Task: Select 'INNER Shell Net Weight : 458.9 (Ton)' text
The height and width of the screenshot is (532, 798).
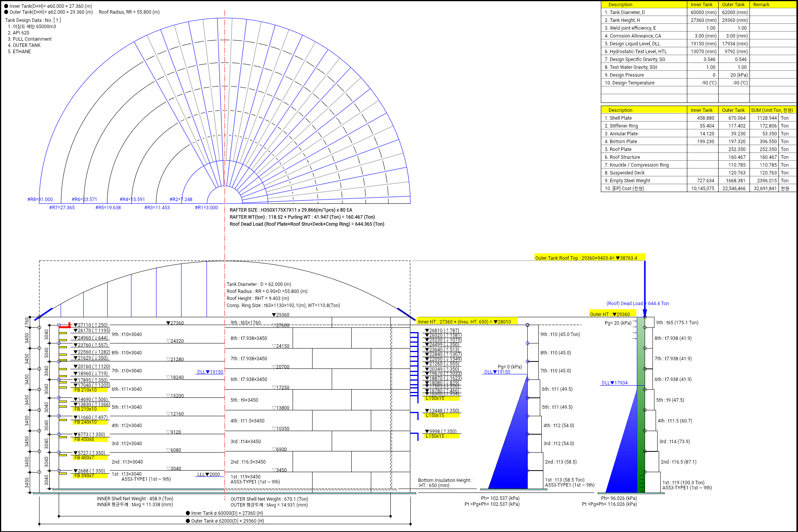Action: coord(135,499)
